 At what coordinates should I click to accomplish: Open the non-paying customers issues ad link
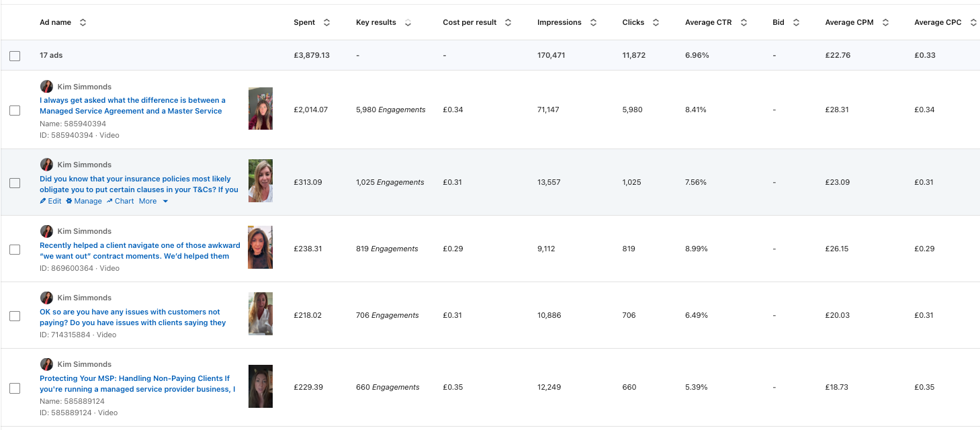tap(132, 317)
